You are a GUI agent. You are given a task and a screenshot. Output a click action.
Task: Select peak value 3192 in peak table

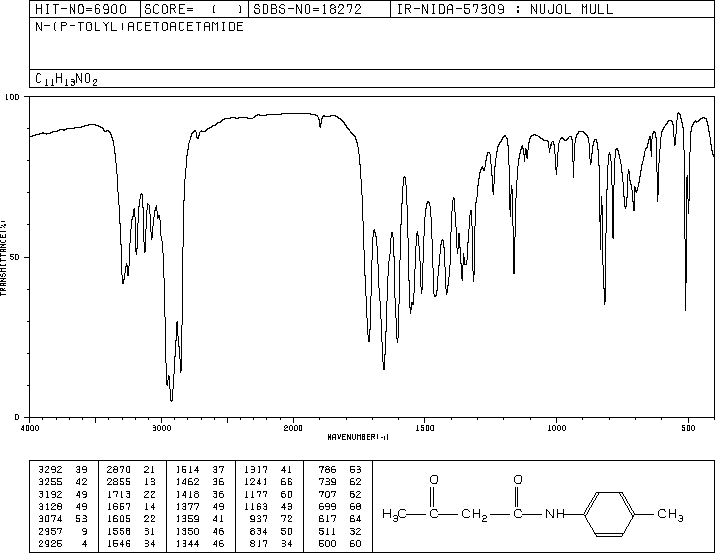coord(50,494)
